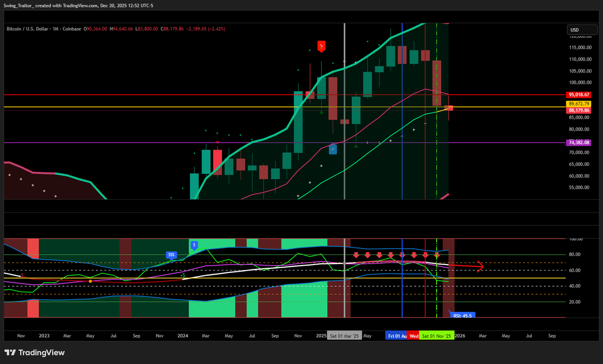Click the red Wed date label
The width and height of the screenshot is (603, 364).
point(414,335)
